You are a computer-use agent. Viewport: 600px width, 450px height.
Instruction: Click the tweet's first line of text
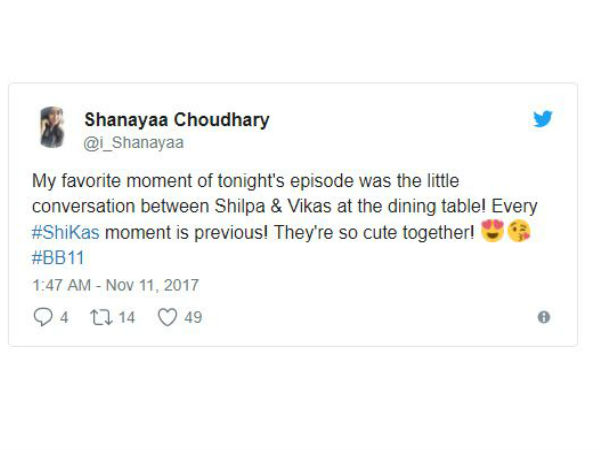click(x=246, y=181)
